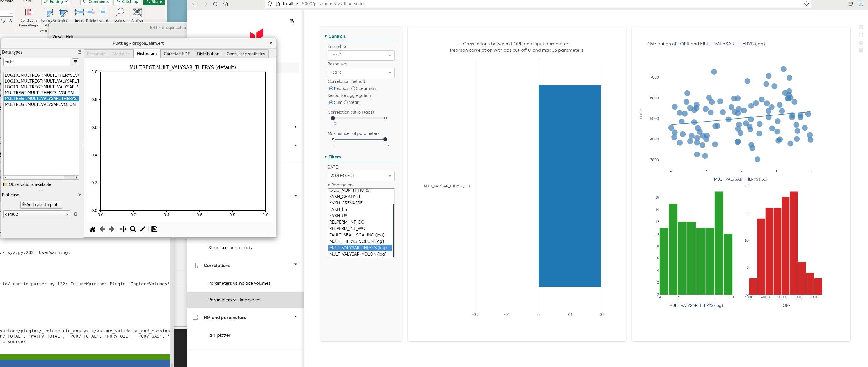Select MULTREGT:MULT_THERYS_VOLON in the data types list
The width and height of the screenshot is (868, 367).
pyautogui.click(x=39, y=92)
